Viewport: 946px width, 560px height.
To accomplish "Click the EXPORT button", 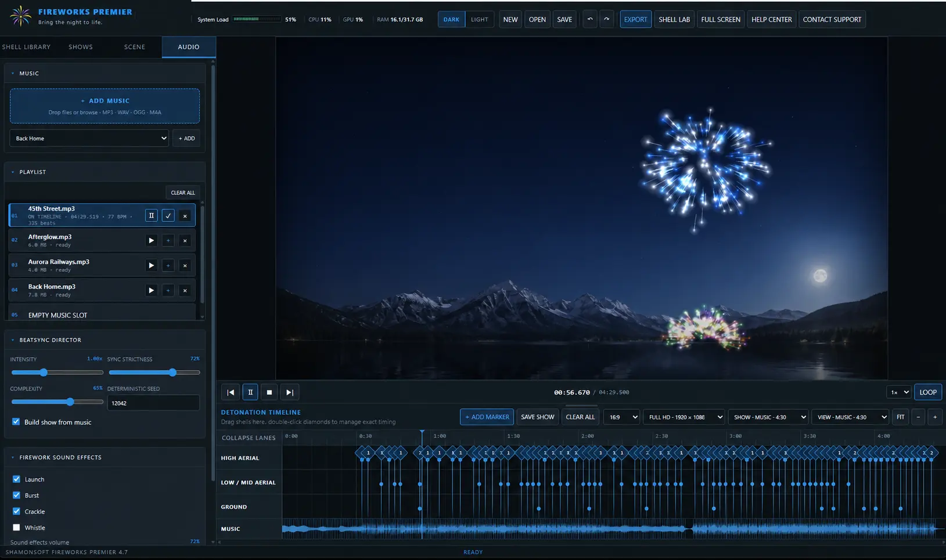I will pos(635,19).
